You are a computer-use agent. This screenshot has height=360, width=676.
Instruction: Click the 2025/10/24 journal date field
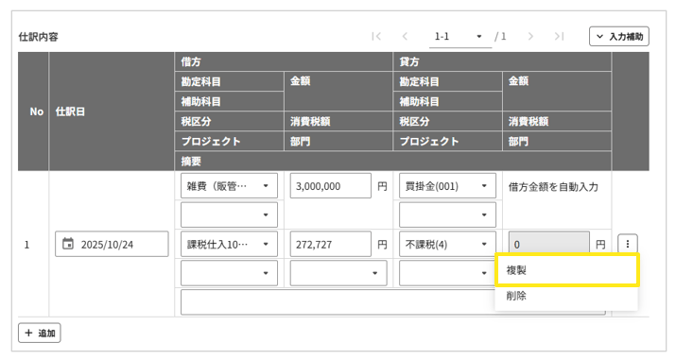coord(112,244)
